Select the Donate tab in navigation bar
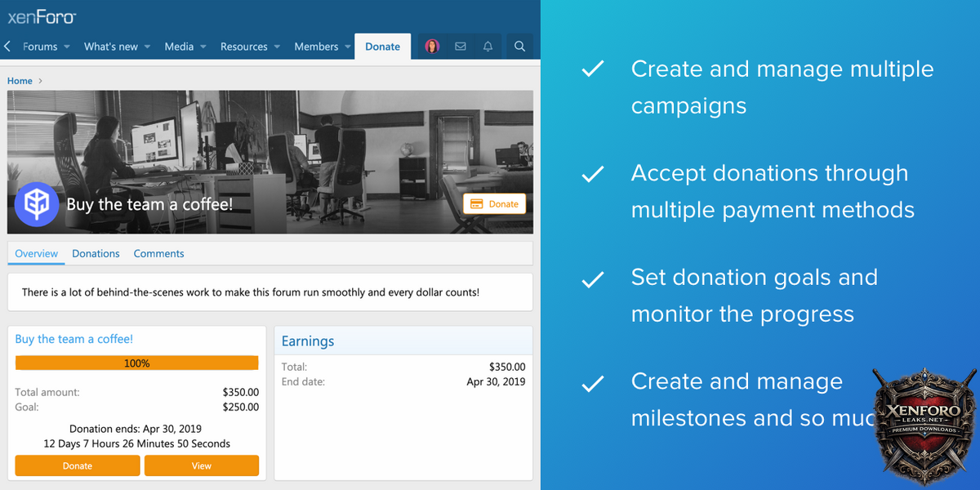Screen dimensions: 980x490 coord(382,47)
